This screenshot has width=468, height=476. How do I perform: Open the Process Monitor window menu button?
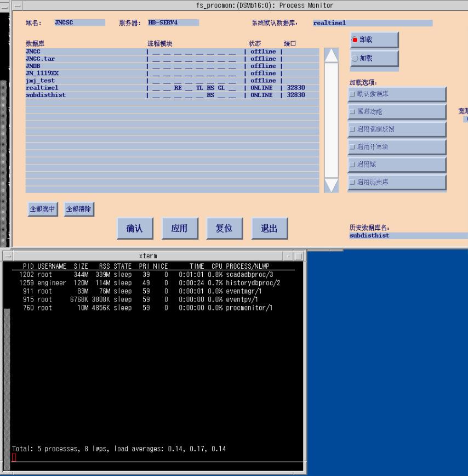pyautogui.click(x=18, y=5)
